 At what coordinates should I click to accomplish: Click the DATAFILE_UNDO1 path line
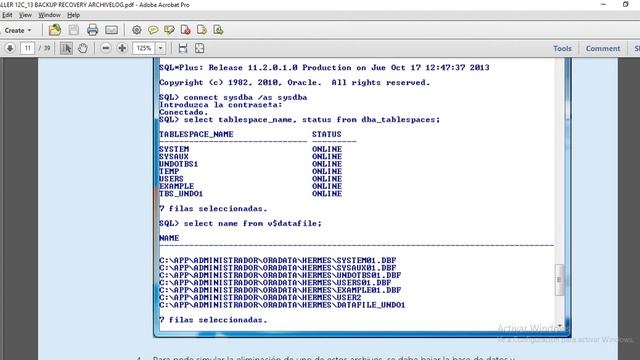click(x=282, y=305)
